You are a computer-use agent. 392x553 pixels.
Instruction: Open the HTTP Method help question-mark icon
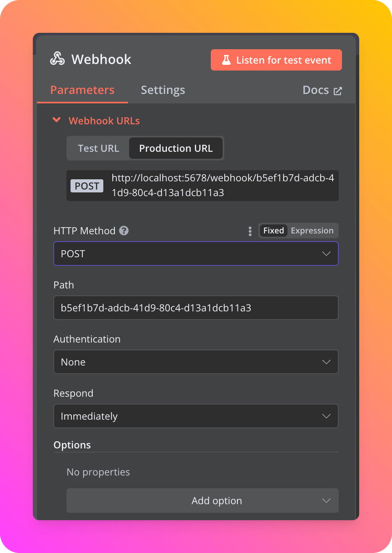[124, 231]
